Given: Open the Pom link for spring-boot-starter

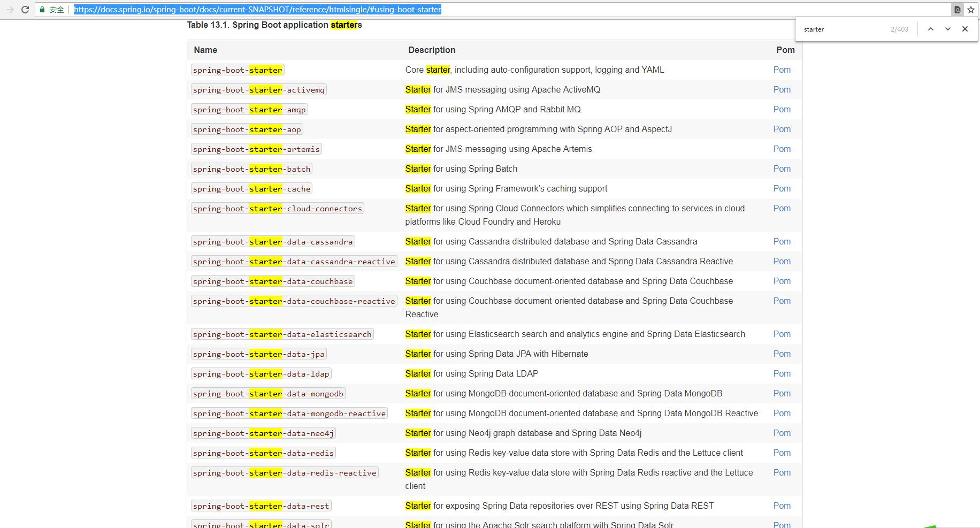Looking at the screenshot, I should [x=782, y=70].
